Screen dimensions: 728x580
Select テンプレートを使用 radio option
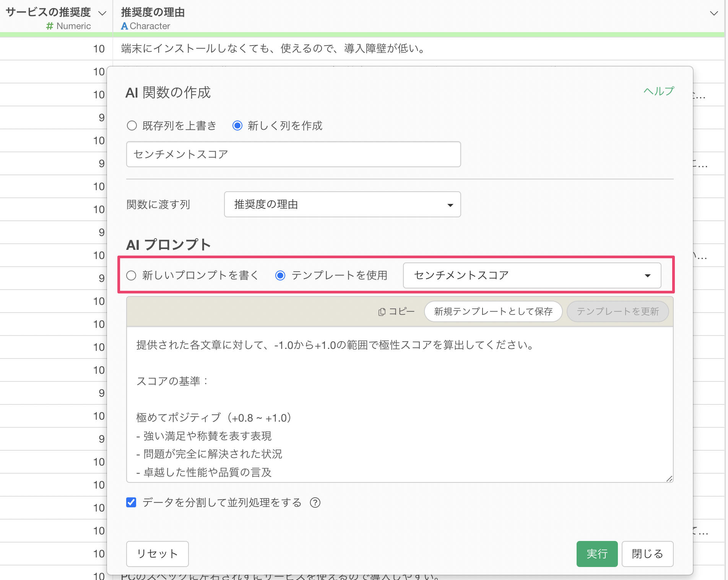pos(280,275)
